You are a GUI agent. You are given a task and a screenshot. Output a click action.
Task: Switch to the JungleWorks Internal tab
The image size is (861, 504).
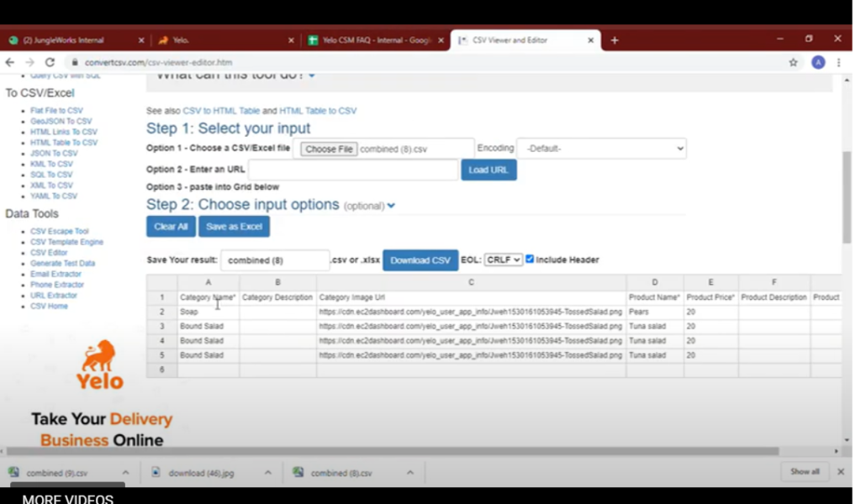point(71,39)
